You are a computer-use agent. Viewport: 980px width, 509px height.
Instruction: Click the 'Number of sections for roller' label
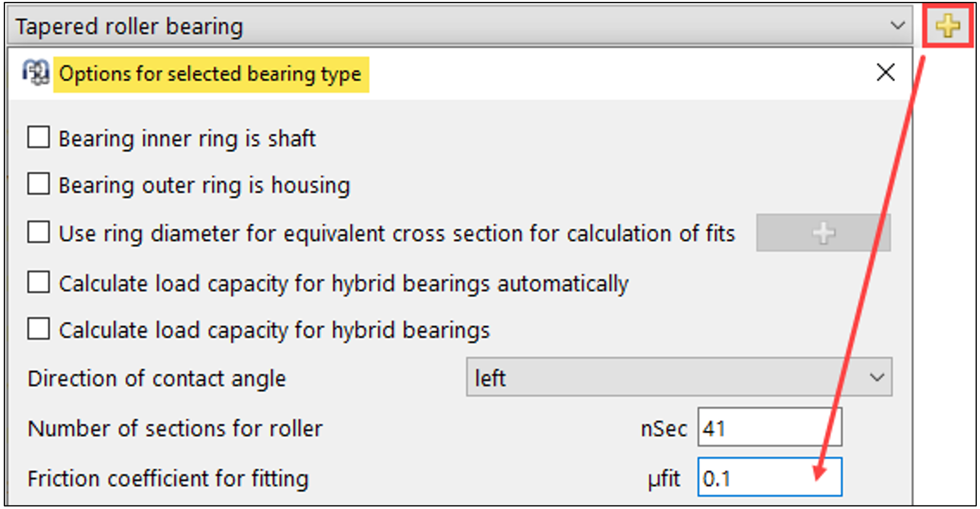tap(175, 428)
